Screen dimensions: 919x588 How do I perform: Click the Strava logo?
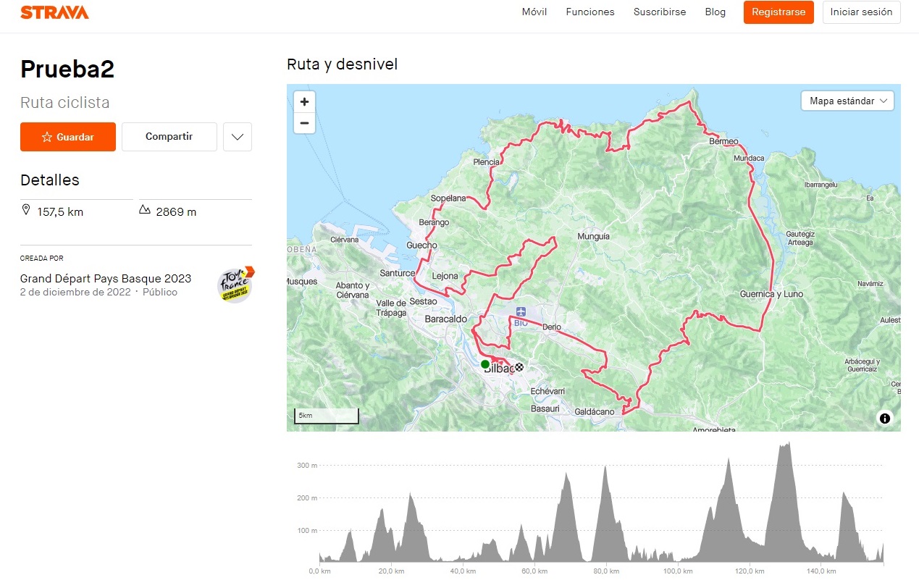pyautogui.click(x=54, y=12)
